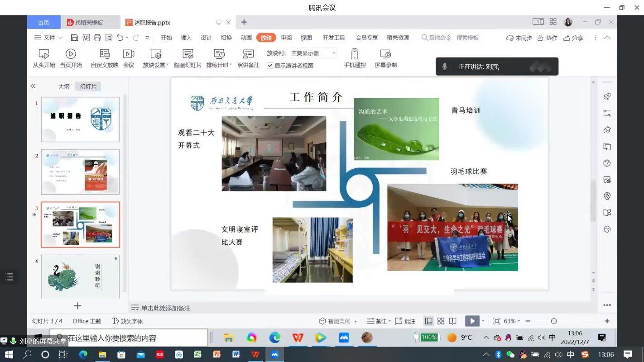
Task: Hide the current slide (隐藏幻灯片)
Action: tap(187, 58)
